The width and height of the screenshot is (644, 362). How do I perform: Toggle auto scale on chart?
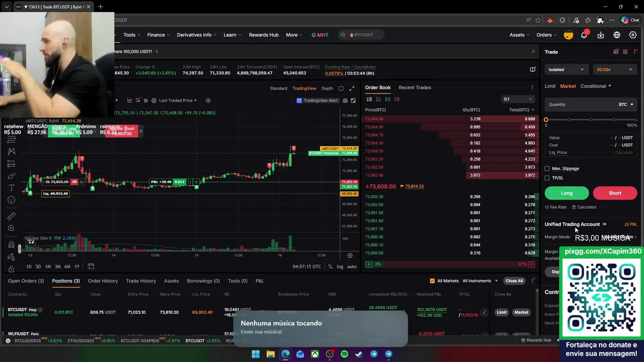352,266
